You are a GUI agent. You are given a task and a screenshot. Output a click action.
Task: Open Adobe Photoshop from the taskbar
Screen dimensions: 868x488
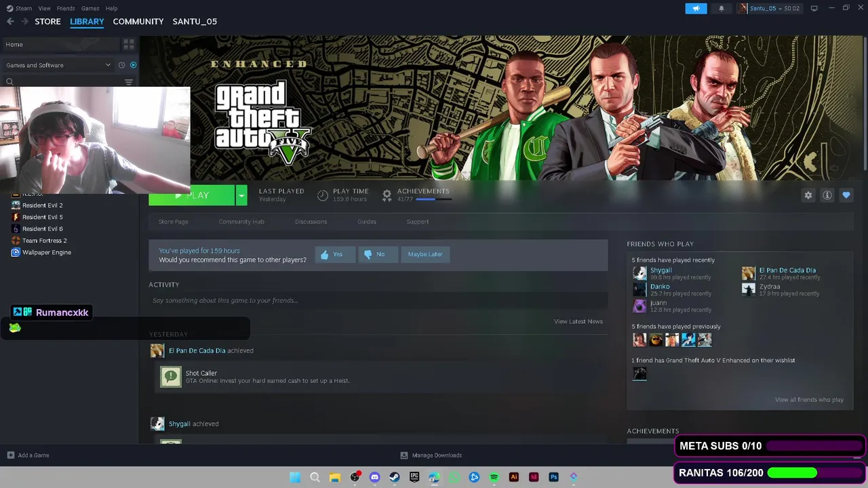[553, 477]
